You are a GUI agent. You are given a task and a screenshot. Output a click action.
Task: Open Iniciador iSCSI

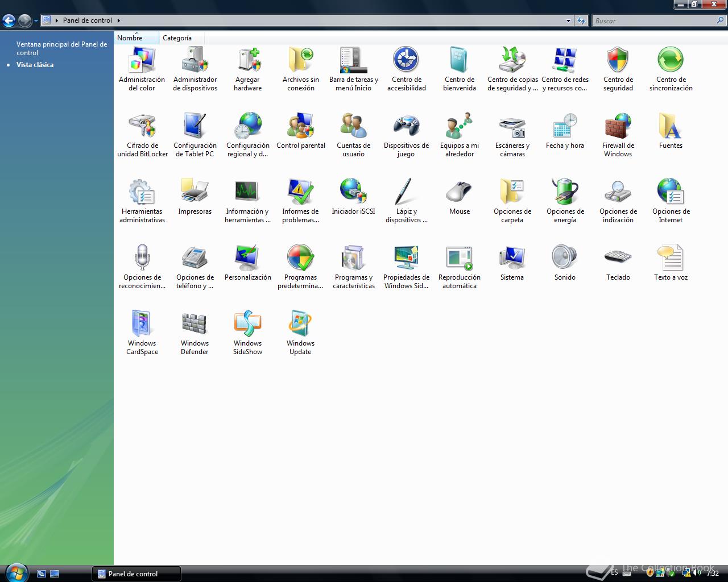coord(353,197)
